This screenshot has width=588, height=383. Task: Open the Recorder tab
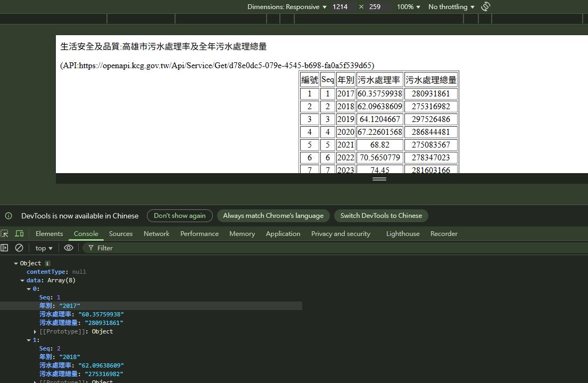444,233
